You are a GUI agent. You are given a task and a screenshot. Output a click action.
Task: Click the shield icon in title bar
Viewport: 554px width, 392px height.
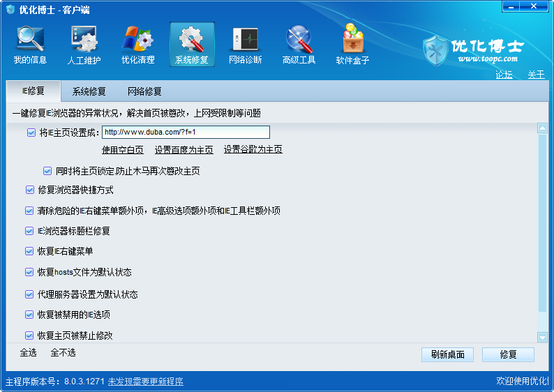(x=10, y=10)
